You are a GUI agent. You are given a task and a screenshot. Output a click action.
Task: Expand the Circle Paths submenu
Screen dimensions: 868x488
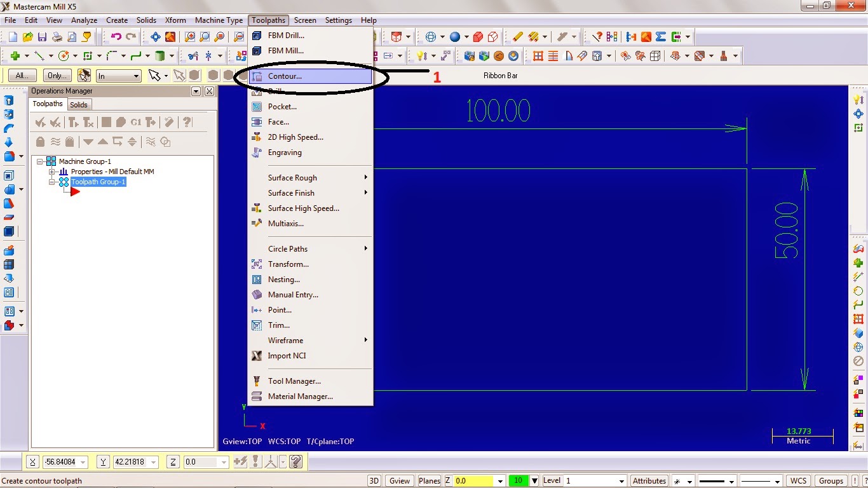366,248
